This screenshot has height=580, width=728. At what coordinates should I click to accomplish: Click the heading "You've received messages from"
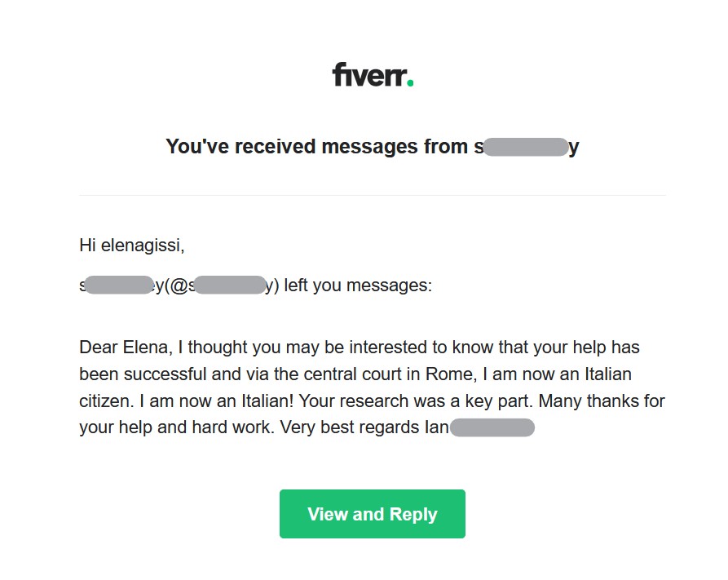click(318, 147)
